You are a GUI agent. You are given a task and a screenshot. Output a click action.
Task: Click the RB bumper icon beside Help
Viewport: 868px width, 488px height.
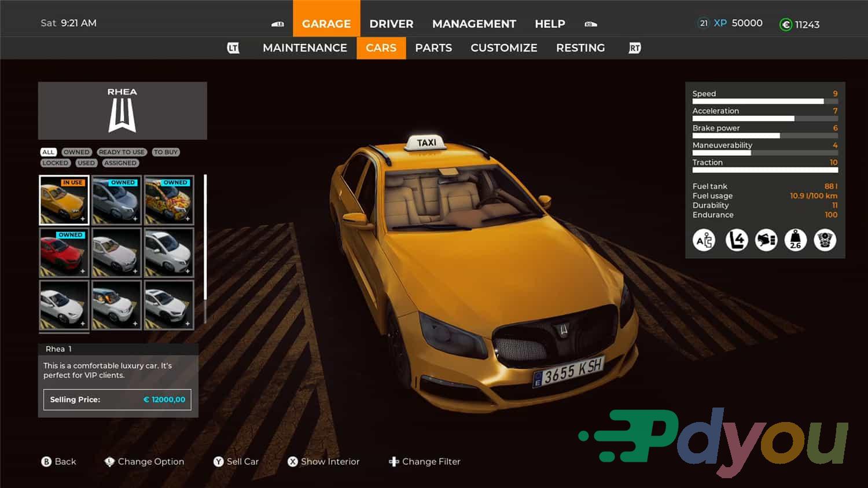pos(590,24)
